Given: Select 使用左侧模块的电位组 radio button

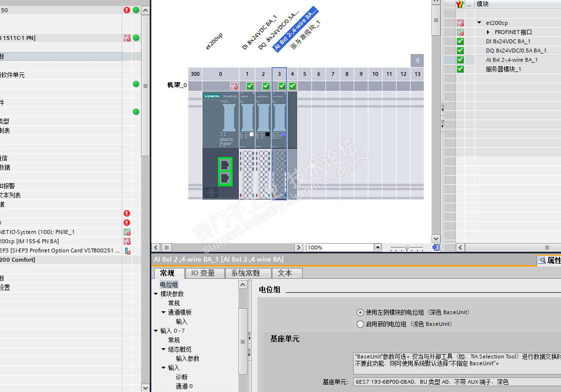Looking at the screenshot, I should pyautogui.click(x=360, y=313).
